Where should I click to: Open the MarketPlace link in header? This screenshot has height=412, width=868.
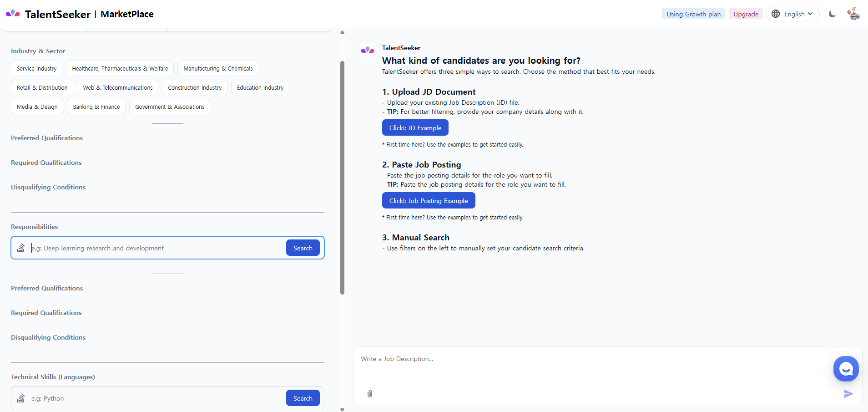[127, 14]
